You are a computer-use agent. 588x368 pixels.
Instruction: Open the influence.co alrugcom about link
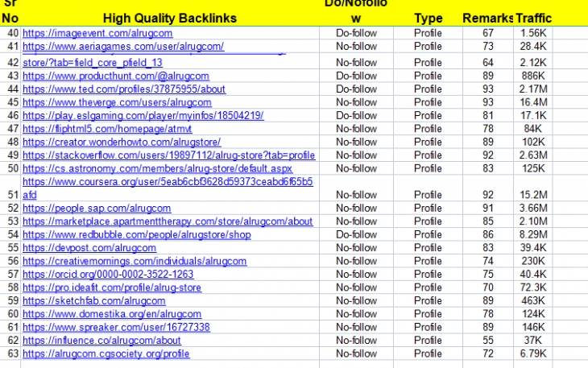(x=101, y=341)
